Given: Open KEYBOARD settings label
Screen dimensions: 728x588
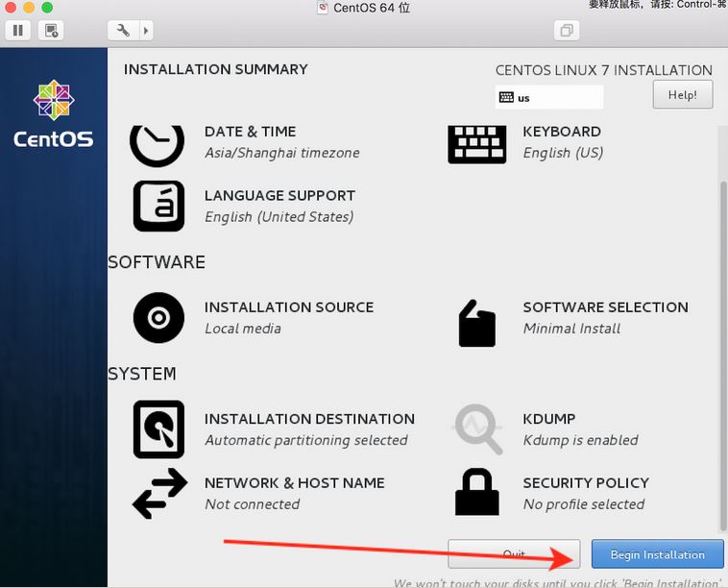Looking at the screenshot, I should [x=562, y=132].
